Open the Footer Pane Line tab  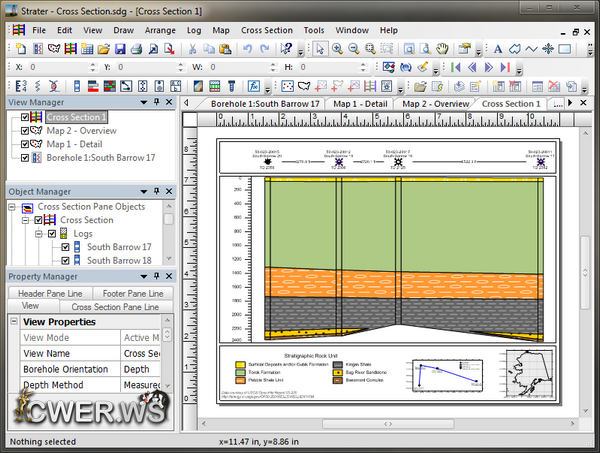pyautogui.click(x=131, y=293)
